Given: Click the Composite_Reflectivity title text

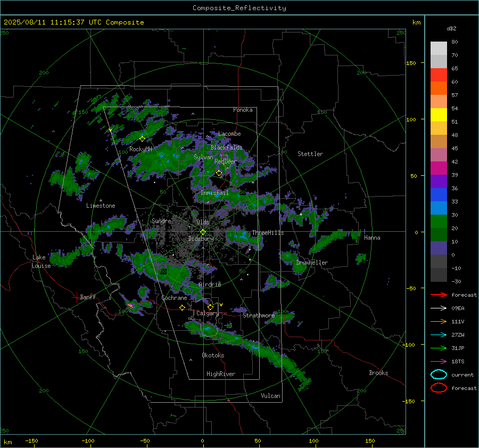Looking at the screenshot, I should pos(239,8).
